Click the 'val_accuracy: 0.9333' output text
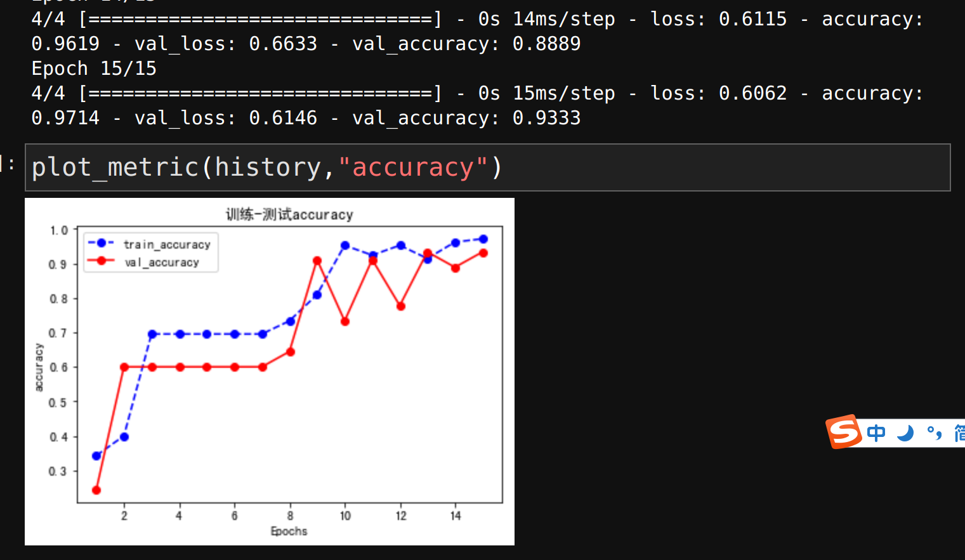 click(x=466, y=118)
